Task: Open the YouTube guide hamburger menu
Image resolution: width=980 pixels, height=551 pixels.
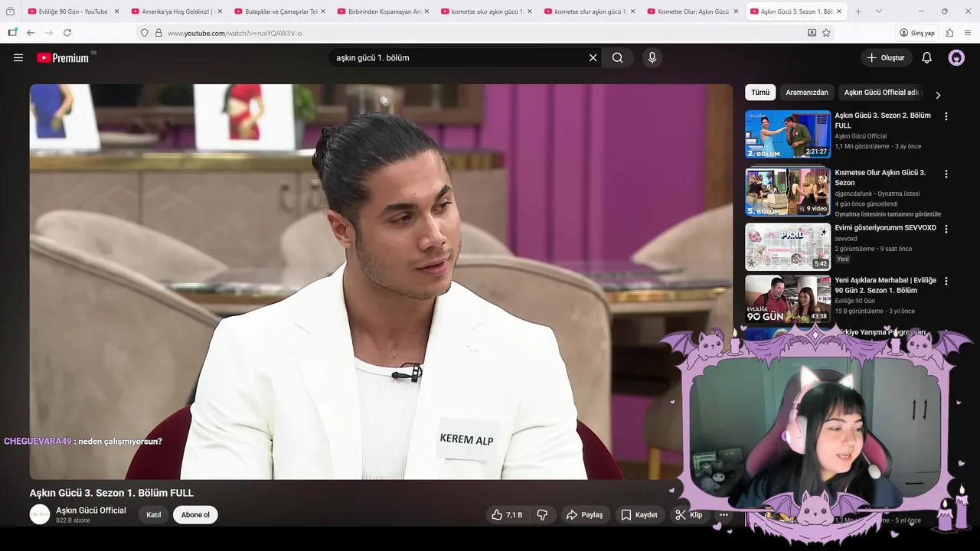Action: tap(18, 57)
